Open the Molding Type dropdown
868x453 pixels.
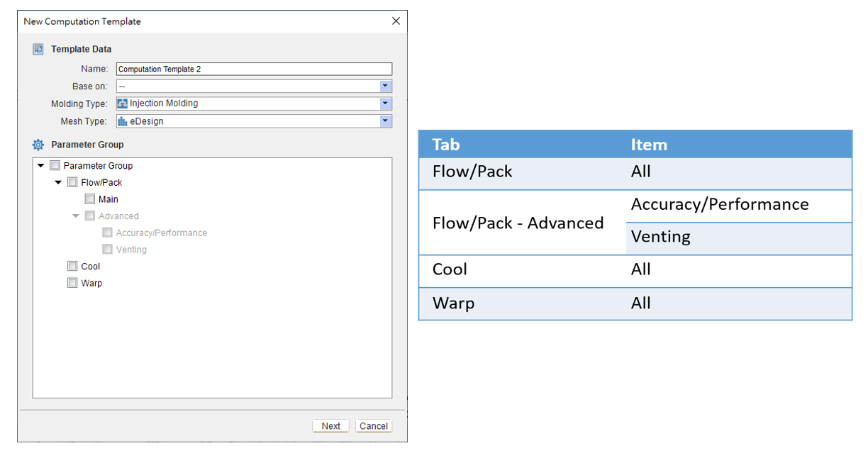click(385, 104)
